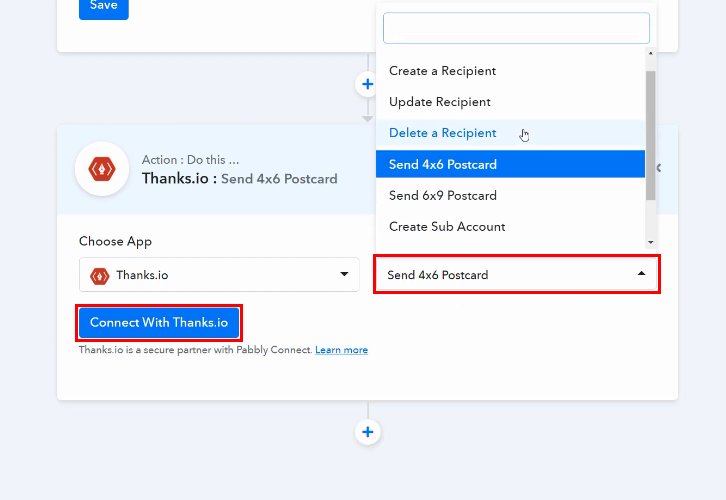Choose Send 6x9 Postcard option
This screenshot has height=500, width=726.
coord(510,195)
